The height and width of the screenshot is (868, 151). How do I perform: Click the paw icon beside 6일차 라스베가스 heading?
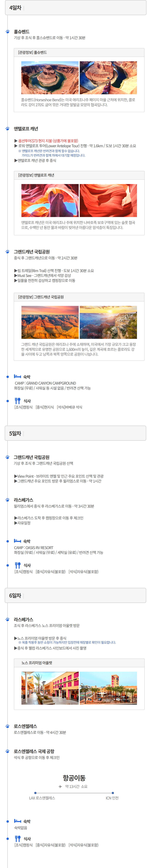(7, 620)
